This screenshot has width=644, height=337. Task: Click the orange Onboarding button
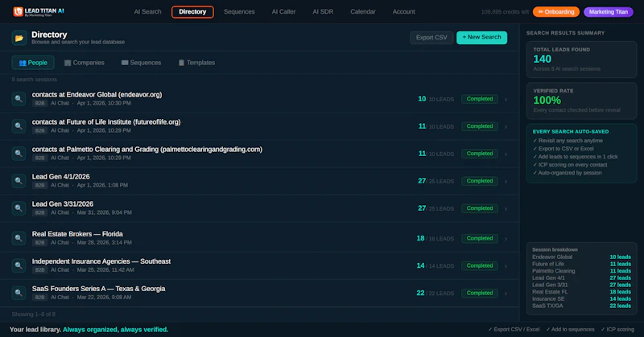pyautogui.click(x=556, y=12)
